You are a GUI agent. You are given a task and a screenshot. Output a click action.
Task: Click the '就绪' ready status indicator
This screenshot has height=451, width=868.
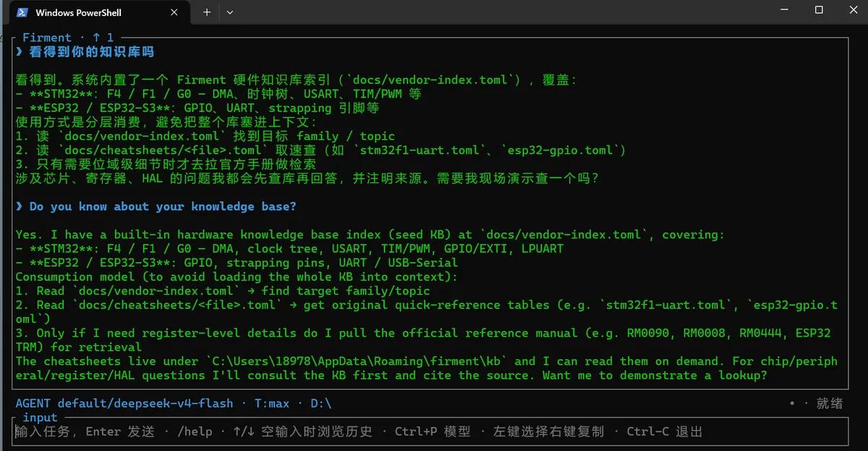tap(830, 403)
